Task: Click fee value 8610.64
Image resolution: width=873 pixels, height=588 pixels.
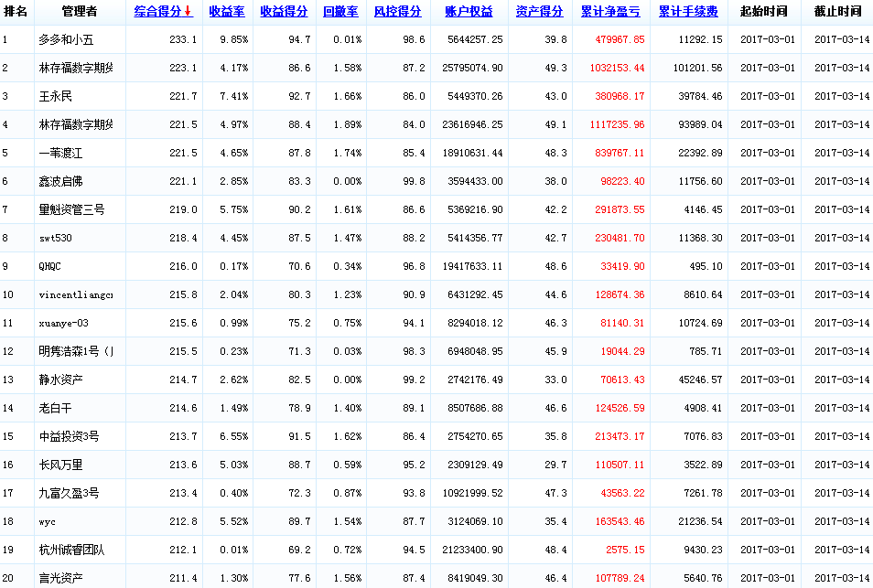Action: (x=703, y=294)
